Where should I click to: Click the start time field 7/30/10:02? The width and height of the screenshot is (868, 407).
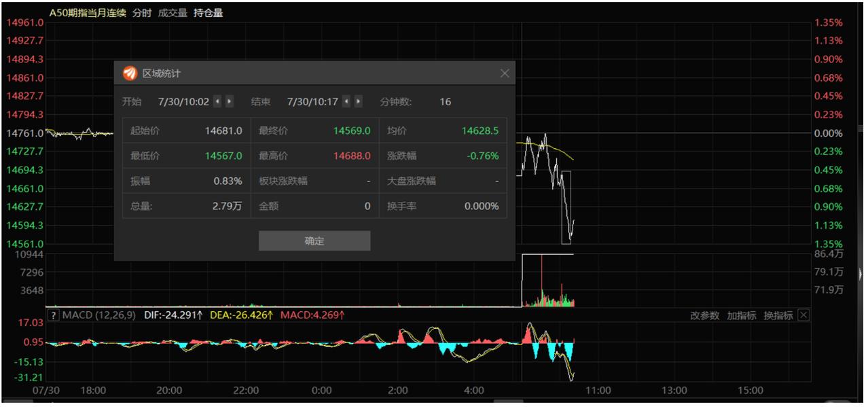pyautogui.click(x=183, y=101)
